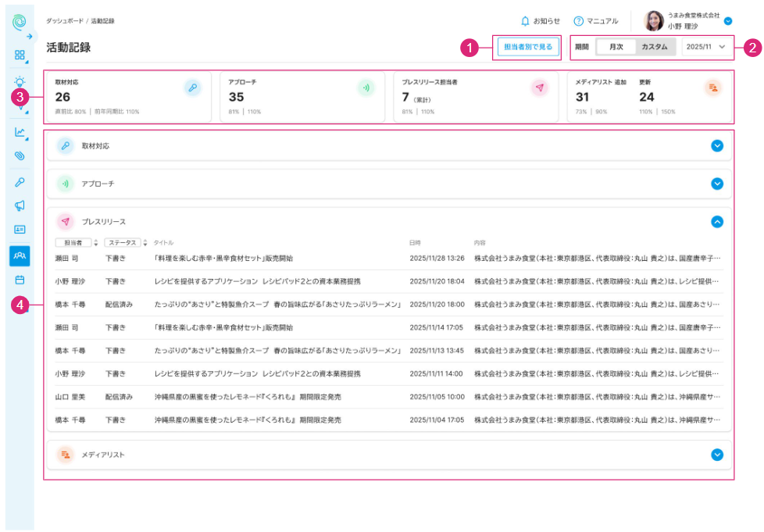
Task: Click the sidebar expand arrow toggle
Action: (x=29, y=37)
